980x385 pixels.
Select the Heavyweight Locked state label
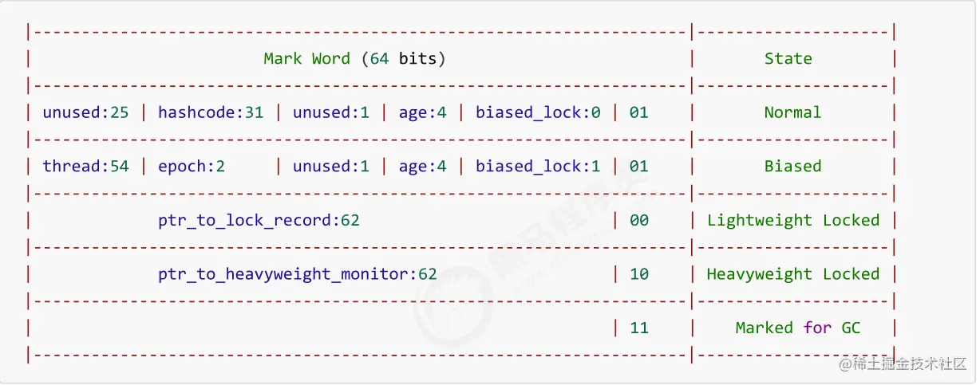click(x=793, y=274)
